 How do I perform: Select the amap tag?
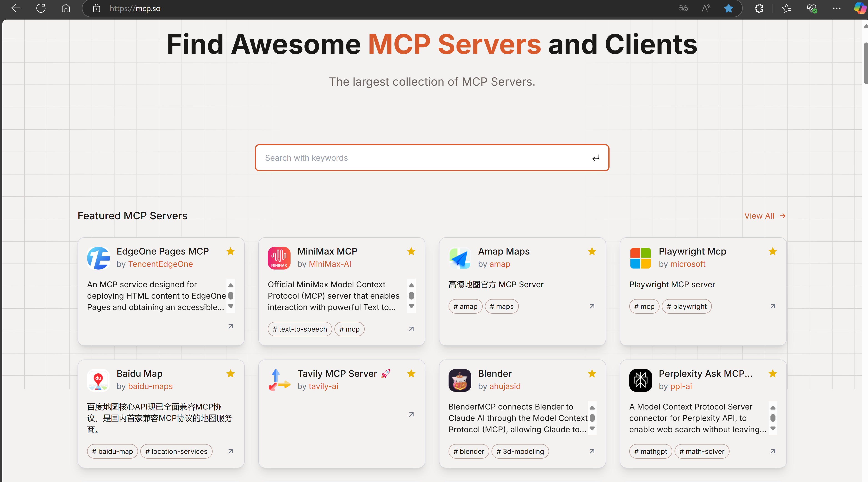465,307
